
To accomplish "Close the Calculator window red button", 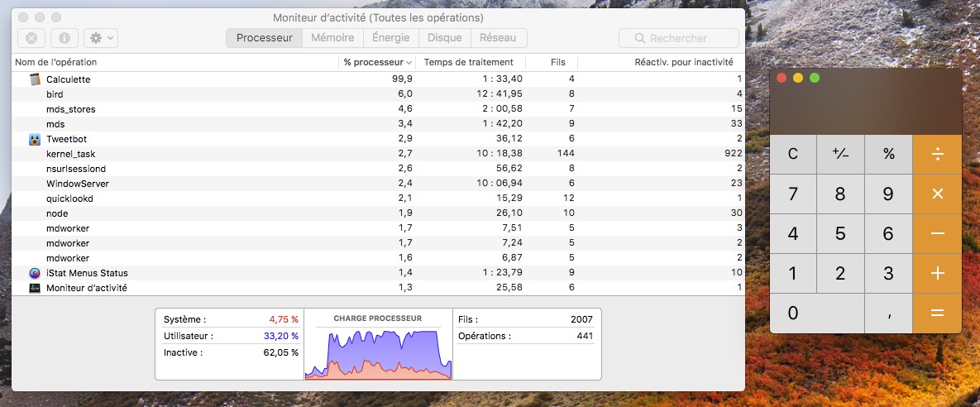I will tap(782, 78).
